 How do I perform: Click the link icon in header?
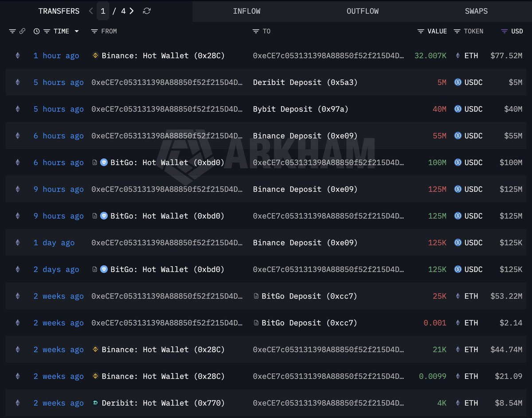[22, 31]
